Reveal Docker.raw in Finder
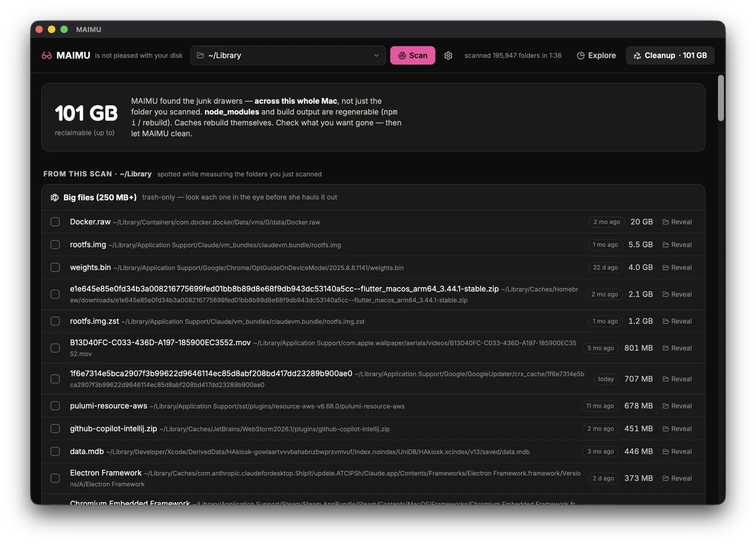 pyautogui.click(x=677, y=222)
